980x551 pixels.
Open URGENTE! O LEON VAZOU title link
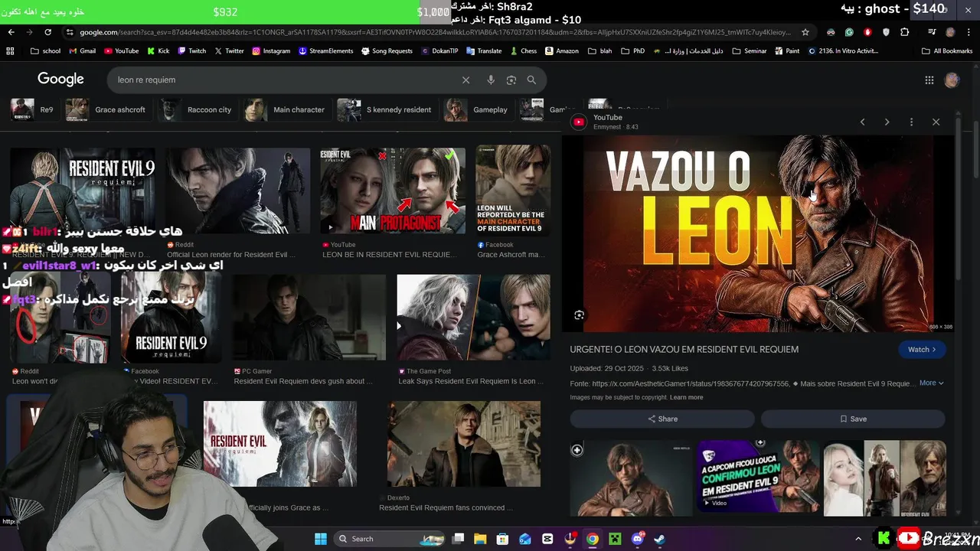click(x=684, y=349)
